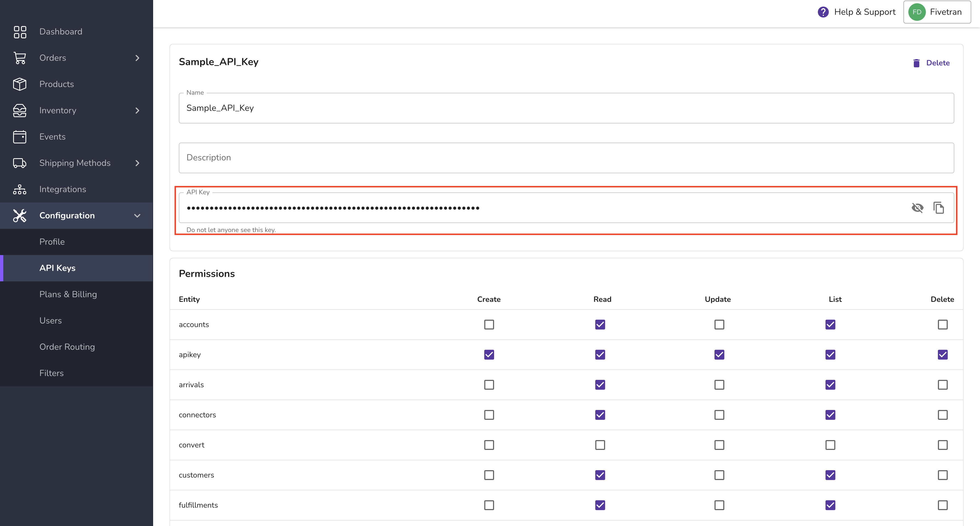
Task: Click the Events calendar icon
Action: [20, 137]
